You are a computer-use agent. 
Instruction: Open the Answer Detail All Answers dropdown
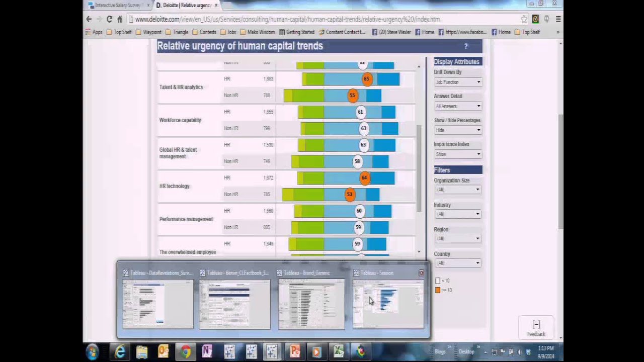[x=458, y=106]
